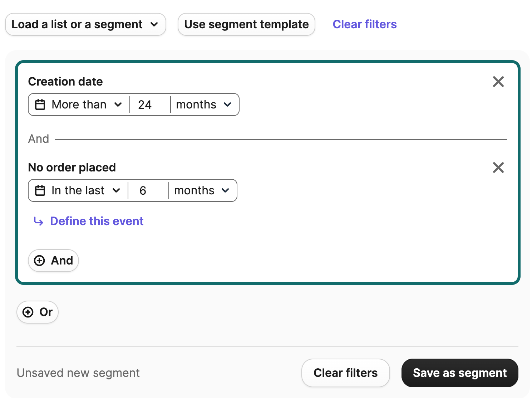
Task: Click the plus icon on Or button
Action: click(28, 312)
